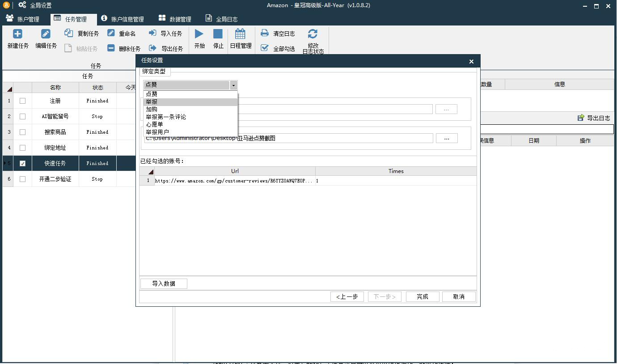Click the 状态 column header
Image resolution: width=617 pixels, height=364 pixels.
coord(97,88)
